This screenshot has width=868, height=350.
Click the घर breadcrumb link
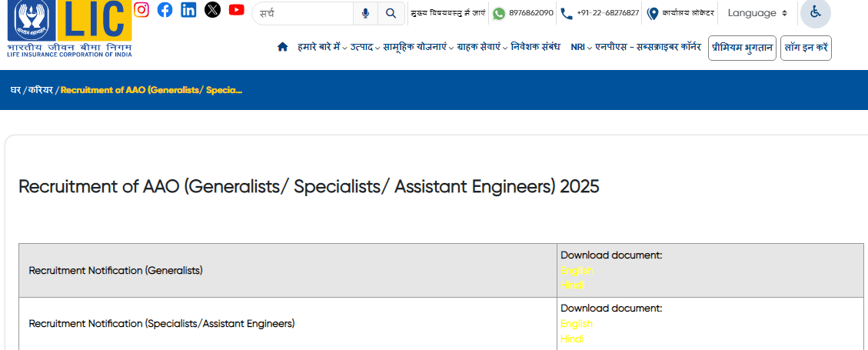pyautogui.click(x=15, y=90)
